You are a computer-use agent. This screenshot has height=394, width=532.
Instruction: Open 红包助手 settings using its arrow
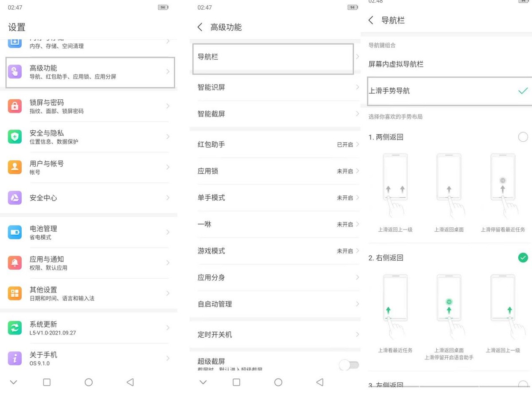359,144
